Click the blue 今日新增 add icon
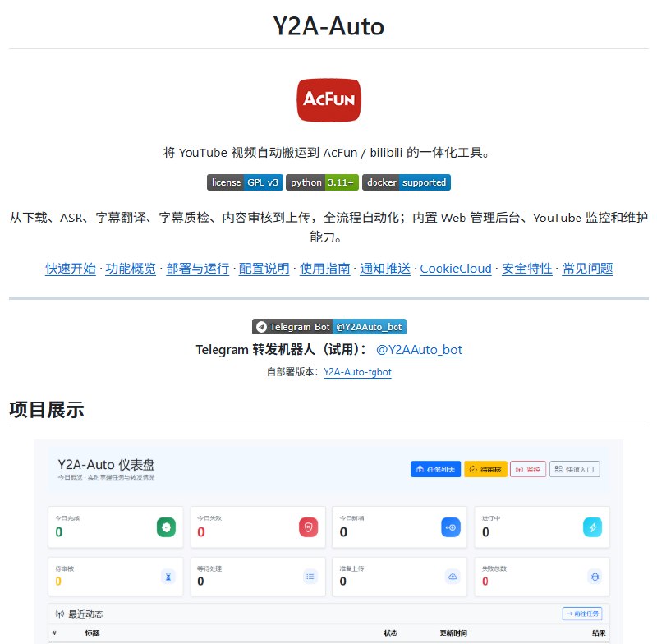 click(x=451, y=527)
